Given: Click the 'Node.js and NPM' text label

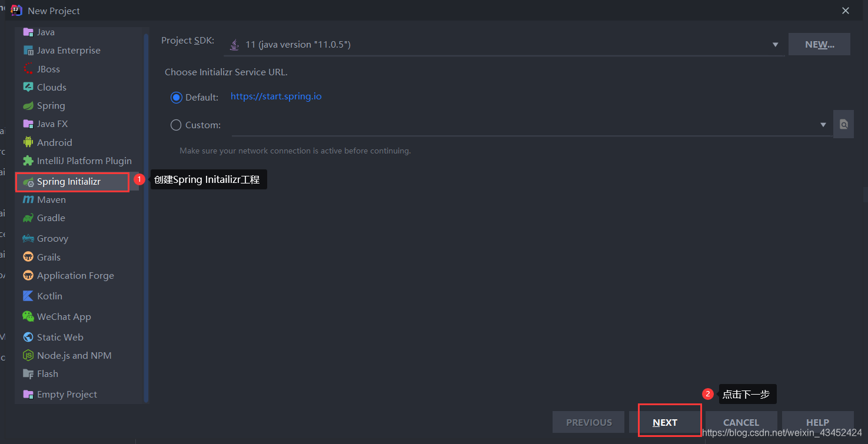Looking at the screenshot, I should [74, 355].
